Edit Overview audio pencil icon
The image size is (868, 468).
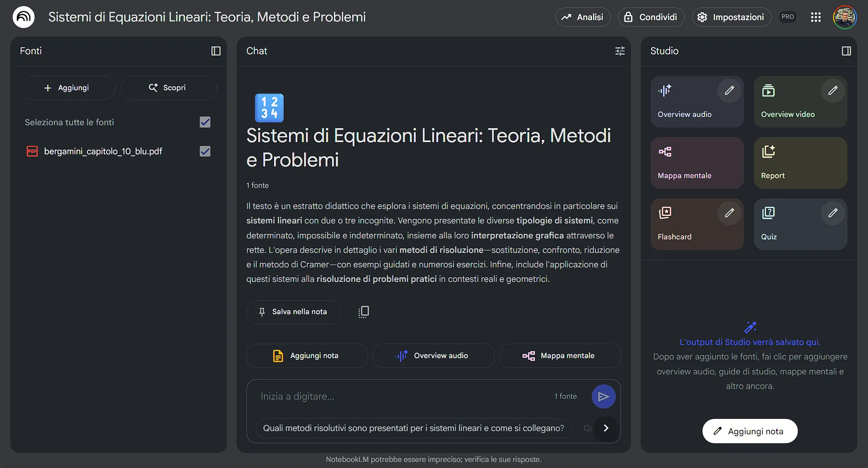pyautogui.click(x=730, y=91)
